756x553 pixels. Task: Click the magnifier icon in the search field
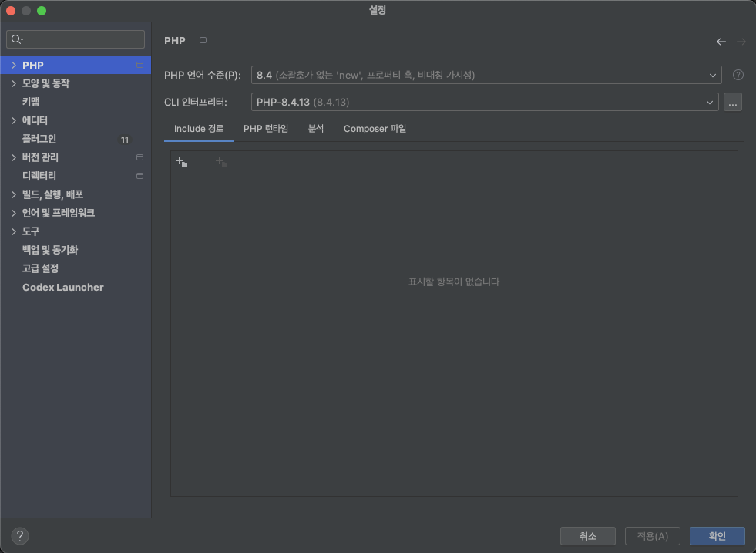tap(16, 39)
